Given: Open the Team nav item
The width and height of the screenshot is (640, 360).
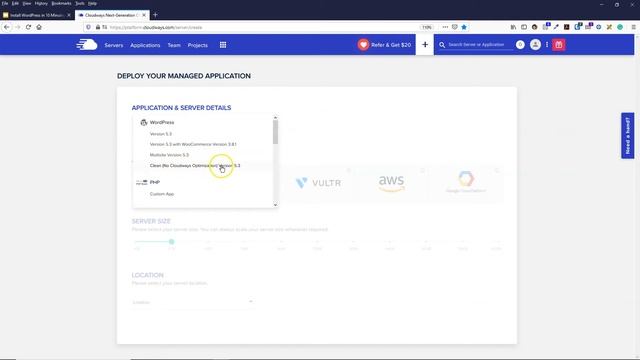Looking at the screenshot, I should click(174, 45).
